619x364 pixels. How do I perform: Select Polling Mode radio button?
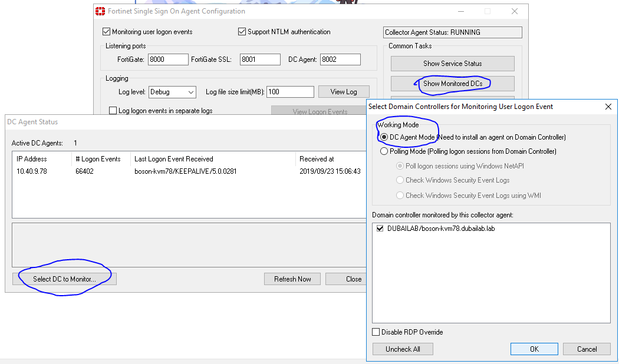point(384,151)
